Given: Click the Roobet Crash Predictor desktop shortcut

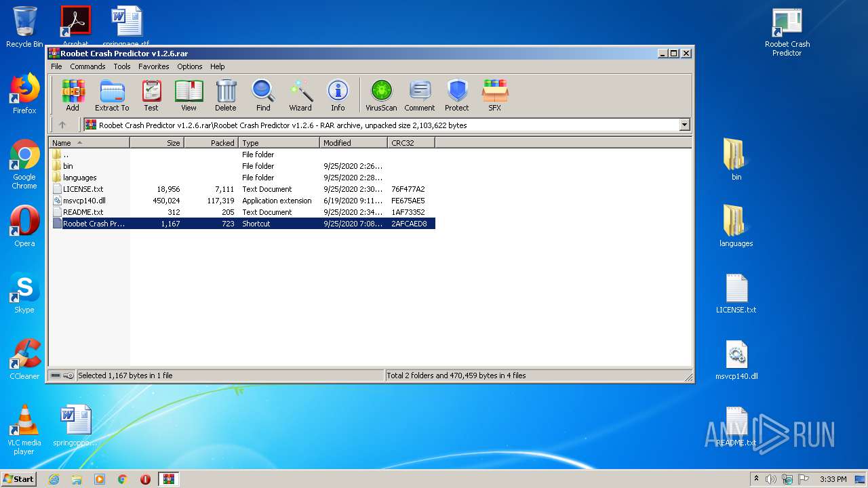Looking at the screenshot, I should (787, 33).
